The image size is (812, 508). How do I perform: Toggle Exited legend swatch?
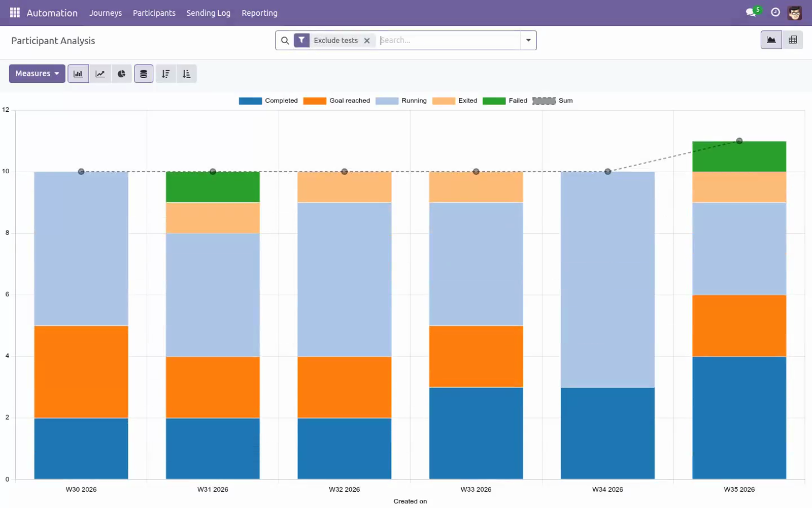click(x=444, y=101)
